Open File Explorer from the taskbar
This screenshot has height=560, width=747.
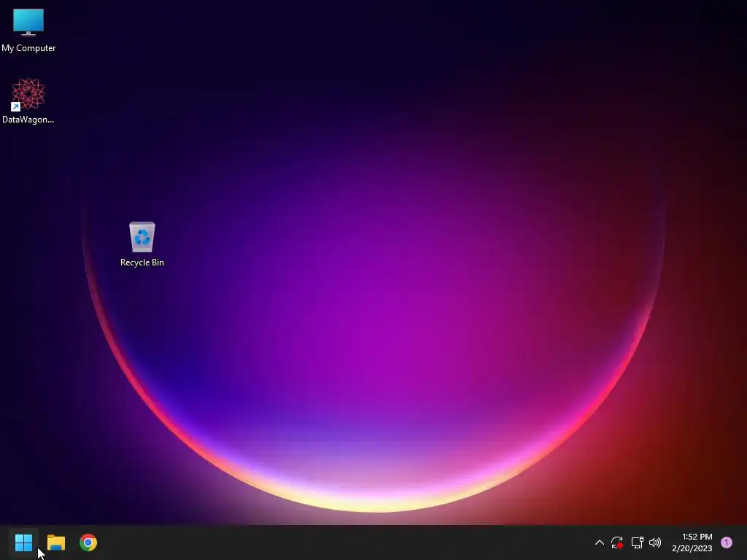click(56, 542)
